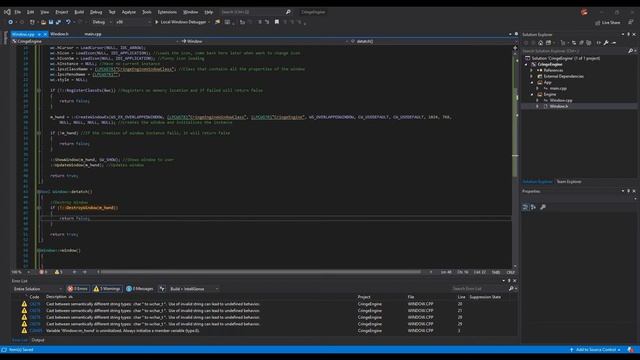Click the Preview Selected Items icon

[614, 43]
